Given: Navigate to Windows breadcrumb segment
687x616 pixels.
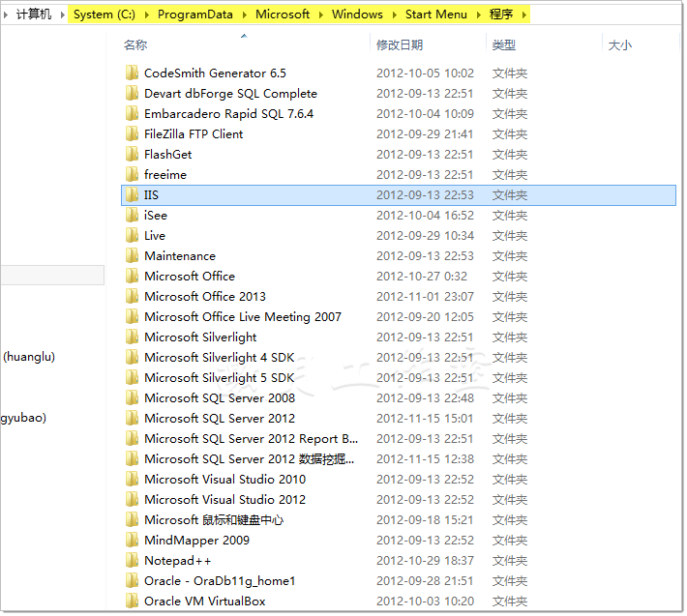Looking at the screenshot, I should pyautogui.click(x=357, y=15).
